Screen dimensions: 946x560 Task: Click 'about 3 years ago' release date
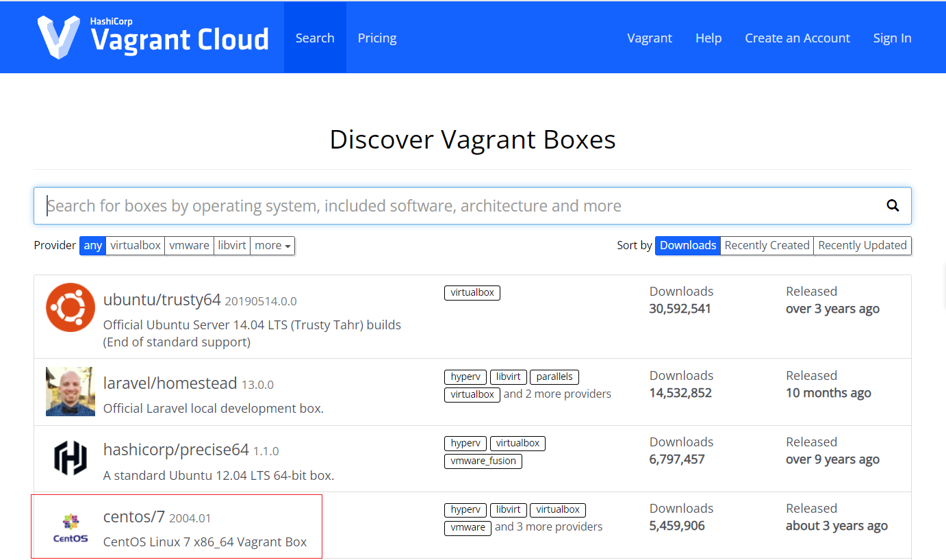pos(836,526)
